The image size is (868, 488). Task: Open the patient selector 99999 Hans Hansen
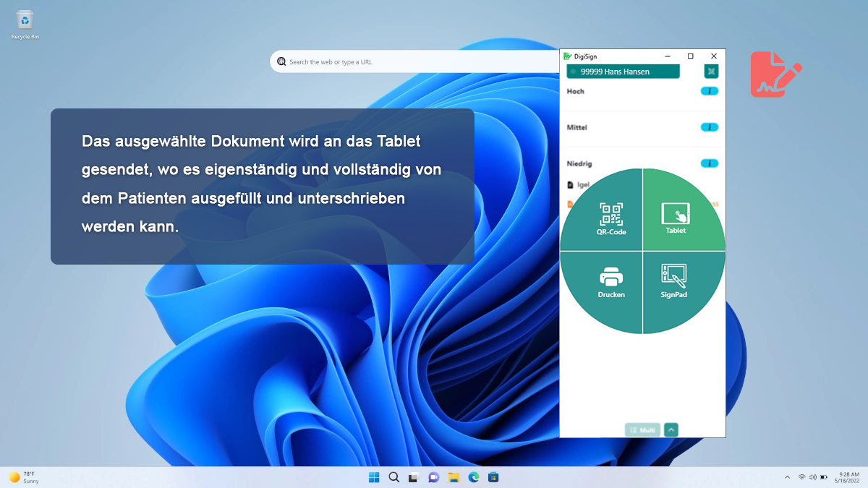coord(623,72)
